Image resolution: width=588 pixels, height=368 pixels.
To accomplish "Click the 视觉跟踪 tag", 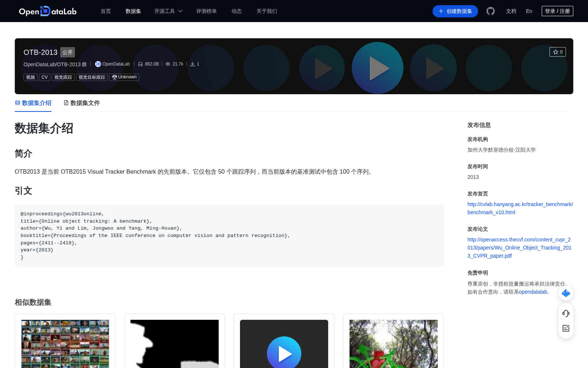I will tap(63, 77).
